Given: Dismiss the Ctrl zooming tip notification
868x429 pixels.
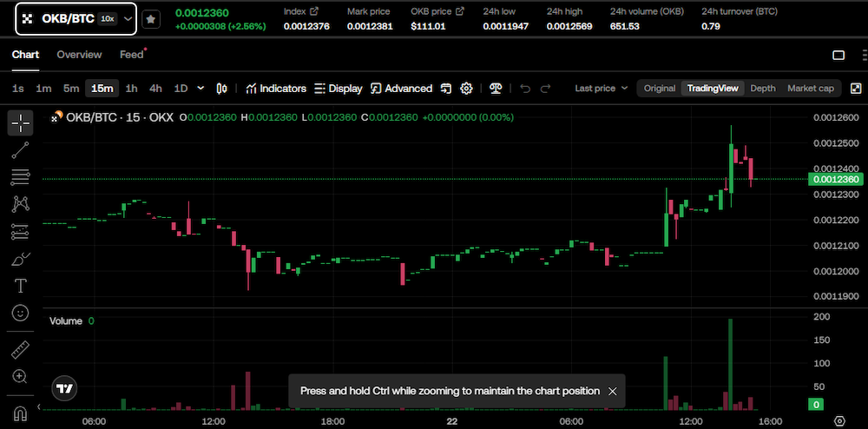Looking at the screenshot, I should (x=613, y=392).
